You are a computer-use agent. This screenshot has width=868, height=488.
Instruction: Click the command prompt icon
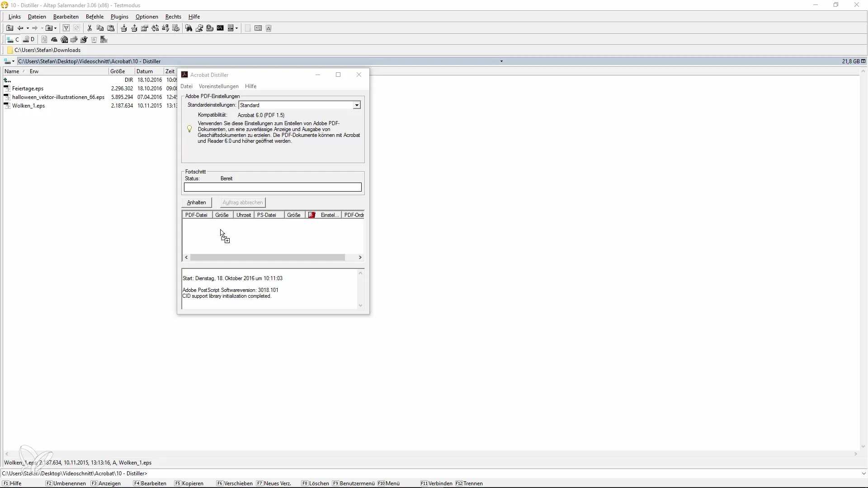[x=220, y=28]
